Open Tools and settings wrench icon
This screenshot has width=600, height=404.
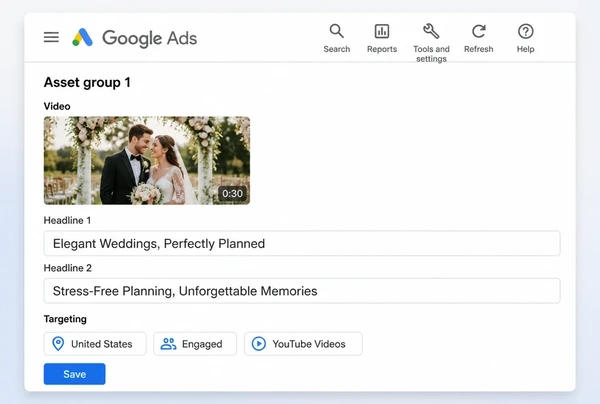[431, 31]
